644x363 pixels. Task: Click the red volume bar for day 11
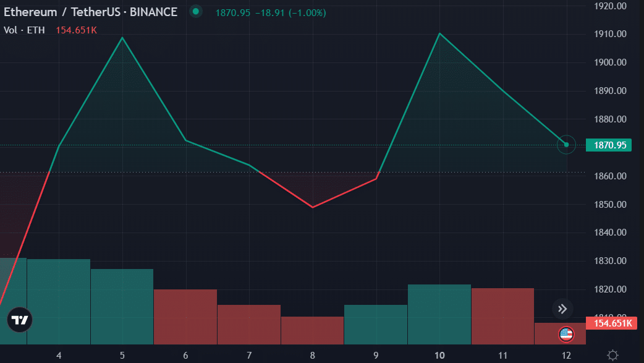point(502,317)
